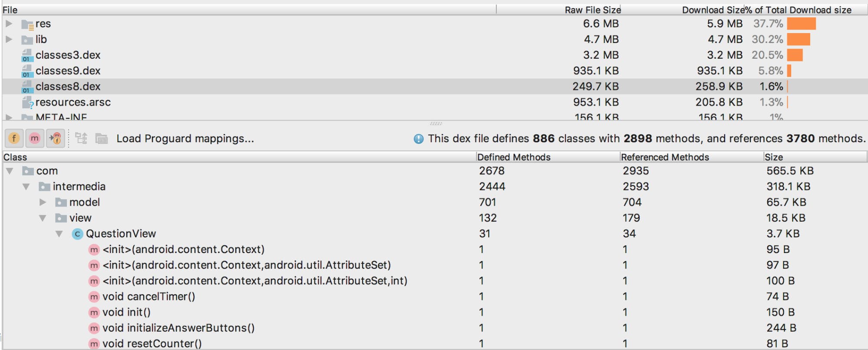This screenshot has height=350, width=868.
Task: Click the QuestionView class icon
Action: point(77,234)
